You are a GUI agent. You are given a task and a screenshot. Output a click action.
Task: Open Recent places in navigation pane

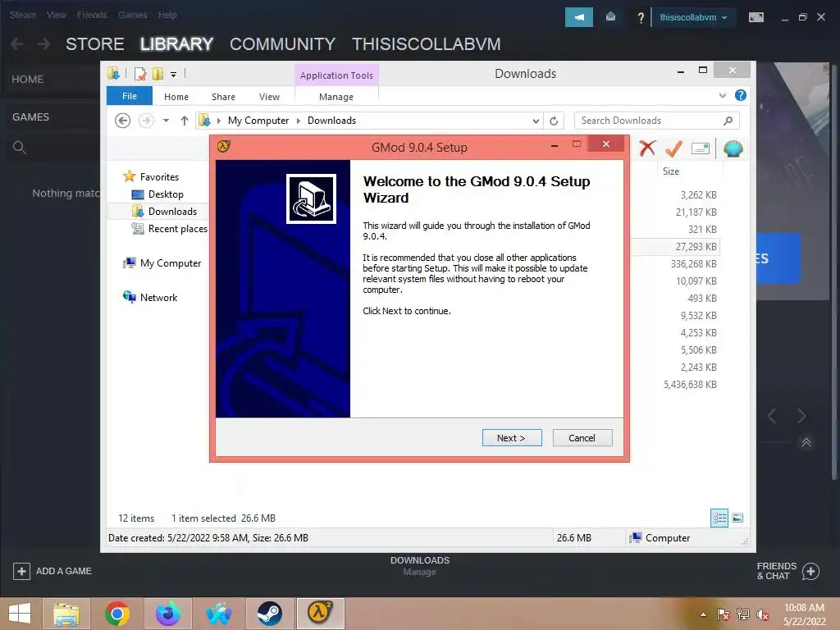[x=177, y=229]
